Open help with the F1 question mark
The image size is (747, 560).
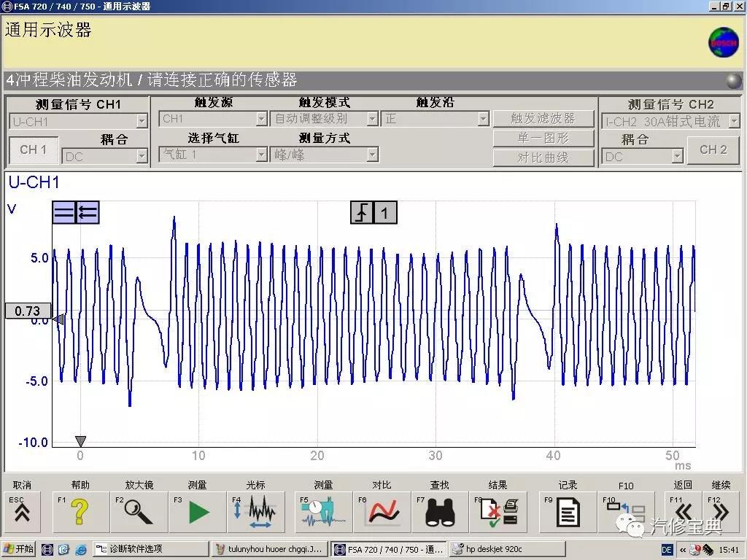80,513
